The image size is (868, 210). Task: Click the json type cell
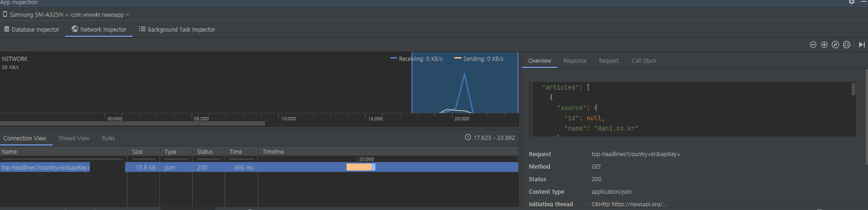170,167
